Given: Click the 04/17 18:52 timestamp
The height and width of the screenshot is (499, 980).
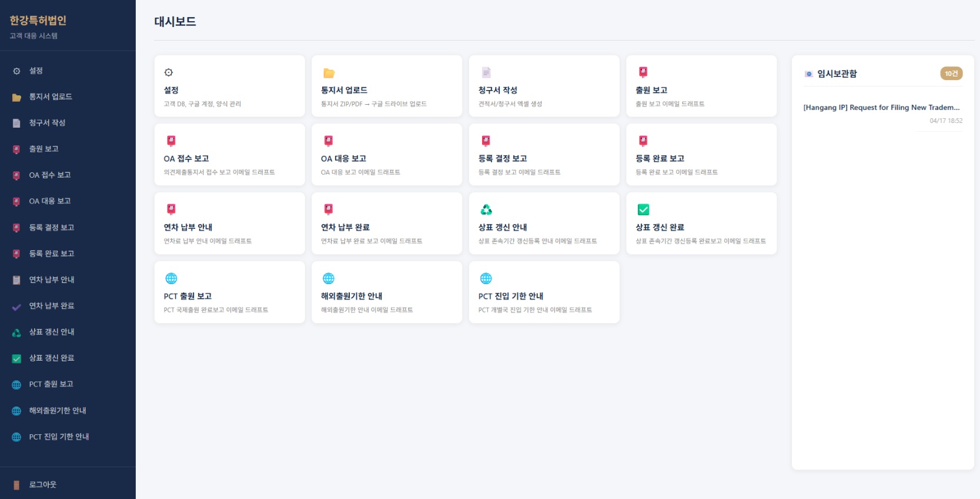Looking at the screenshot, I should point(946,121).
